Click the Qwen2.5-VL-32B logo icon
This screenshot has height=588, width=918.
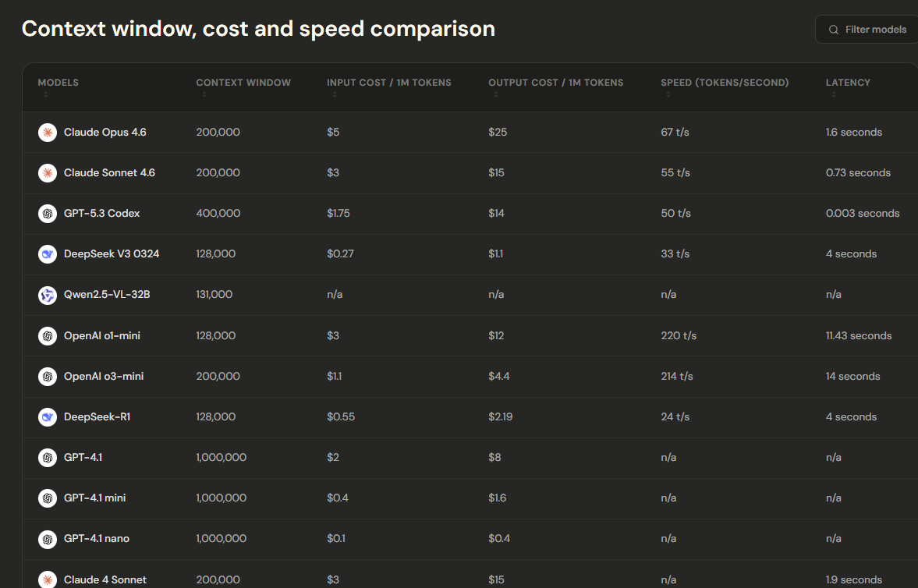pos(48,295)
